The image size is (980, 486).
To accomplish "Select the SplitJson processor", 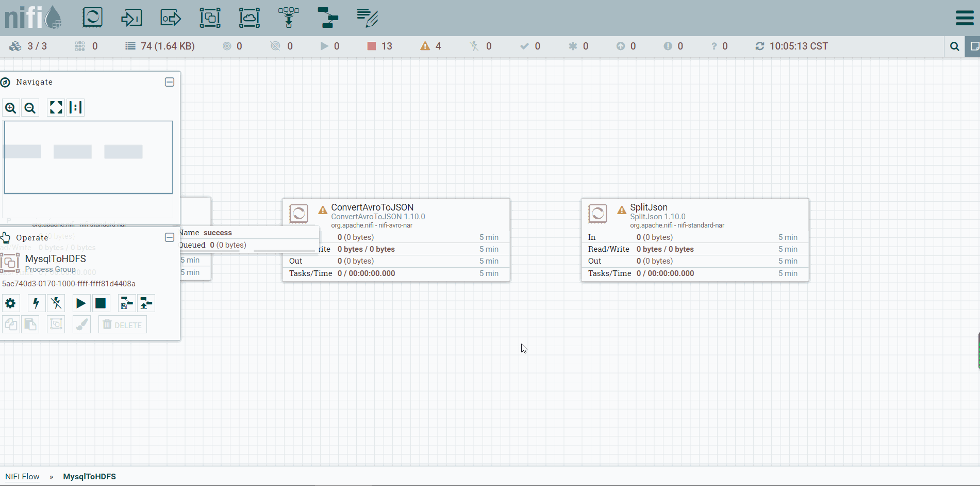I will click(x=695, y=240).
